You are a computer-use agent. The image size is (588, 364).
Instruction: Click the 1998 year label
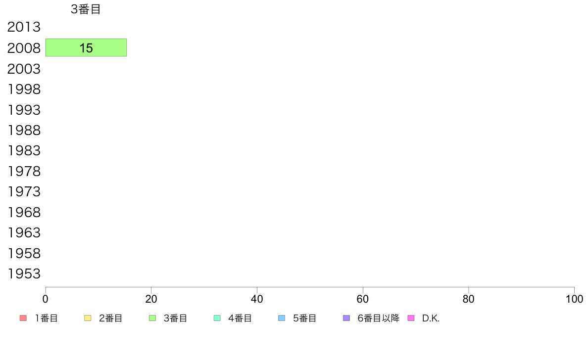click(24, 90)
